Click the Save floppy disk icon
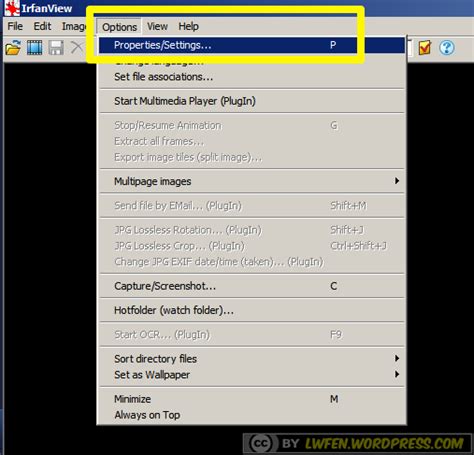 56,47
